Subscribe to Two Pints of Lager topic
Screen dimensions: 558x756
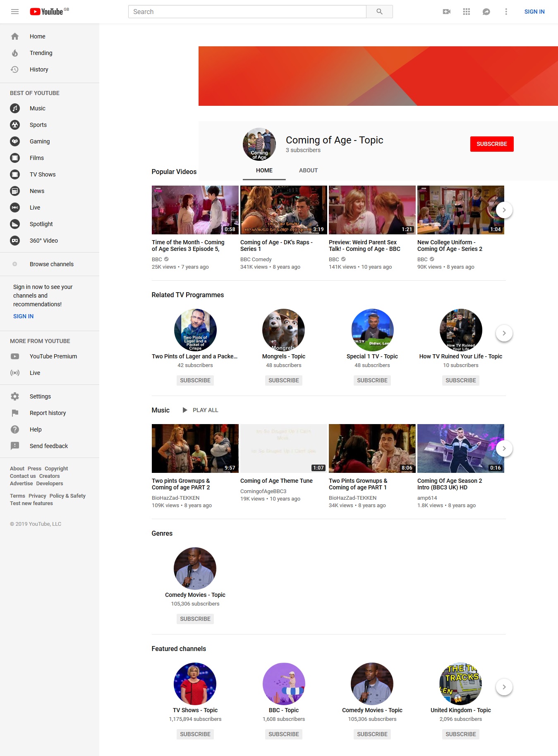[x=195, y=380]
